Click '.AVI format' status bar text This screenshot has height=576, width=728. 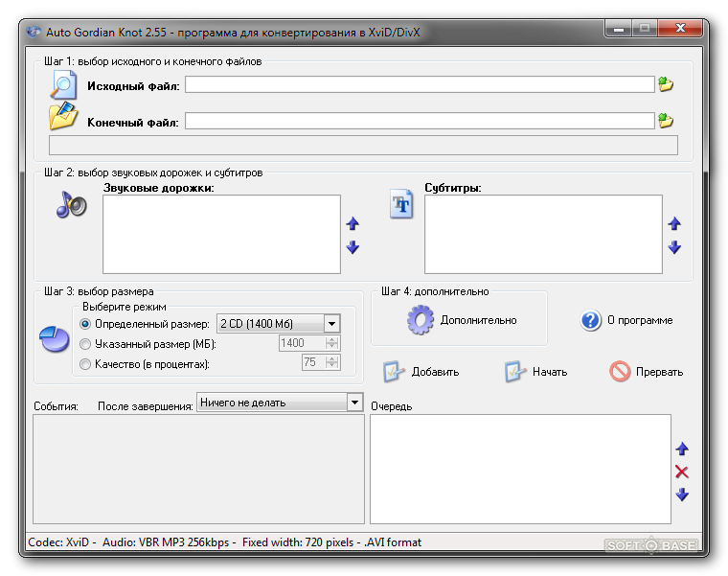coord(393,542)
